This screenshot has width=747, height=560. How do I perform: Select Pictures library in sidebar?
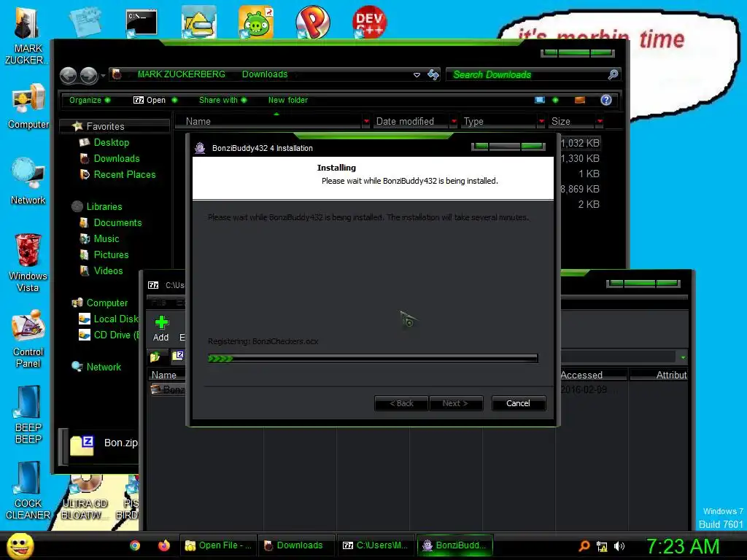pyautogui.click(x=111, y=254)
